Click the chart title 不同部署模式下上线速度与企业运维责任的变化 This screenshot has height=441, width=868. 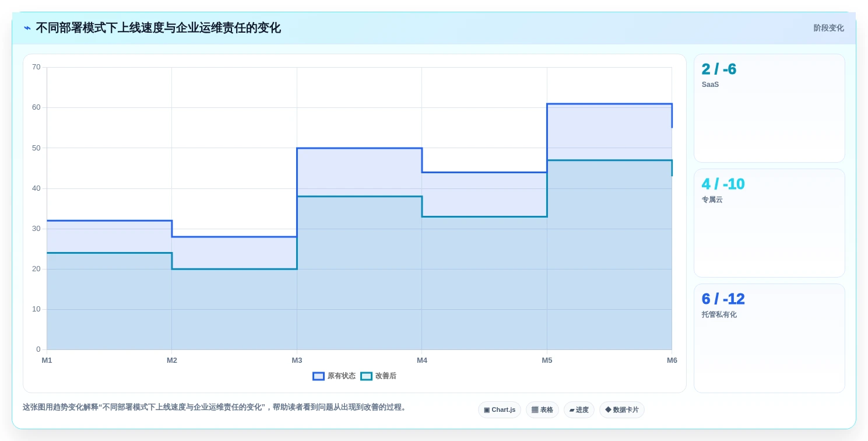click(158, 28)
